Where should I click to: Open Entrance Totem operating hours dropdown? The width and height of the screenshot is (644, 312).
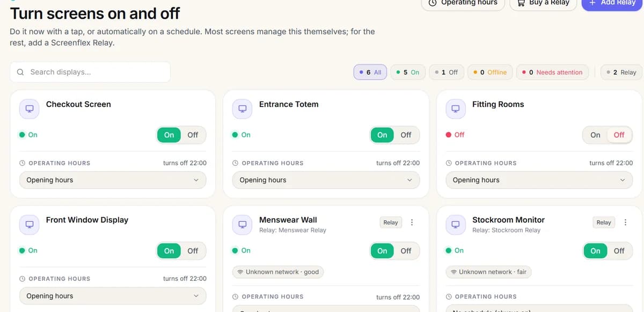326,180
